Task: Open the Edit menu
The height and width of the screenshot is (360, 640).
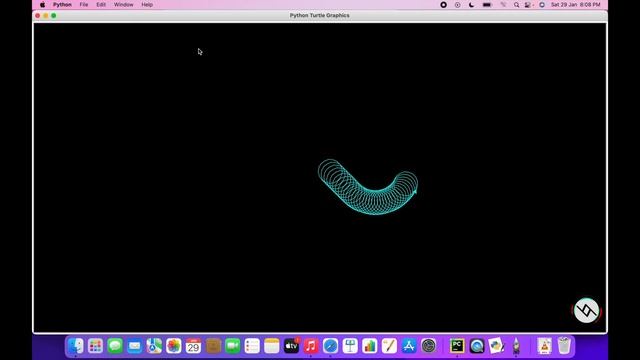Action: [101, 5]
